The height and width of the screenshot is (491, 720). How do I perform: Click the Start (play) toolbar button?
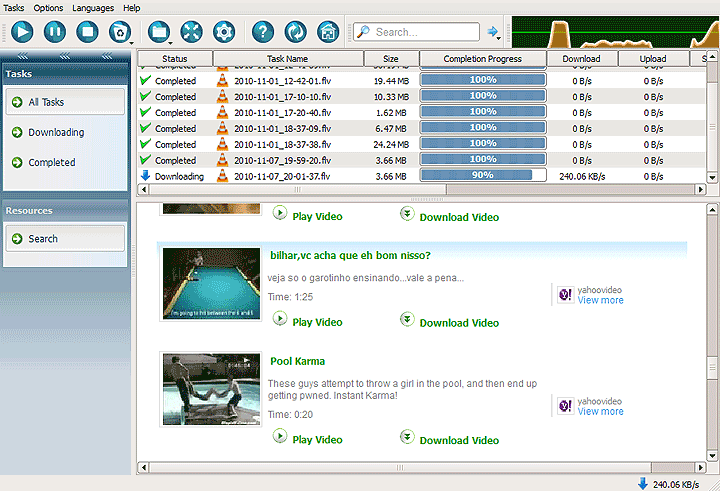click(21, 32)
